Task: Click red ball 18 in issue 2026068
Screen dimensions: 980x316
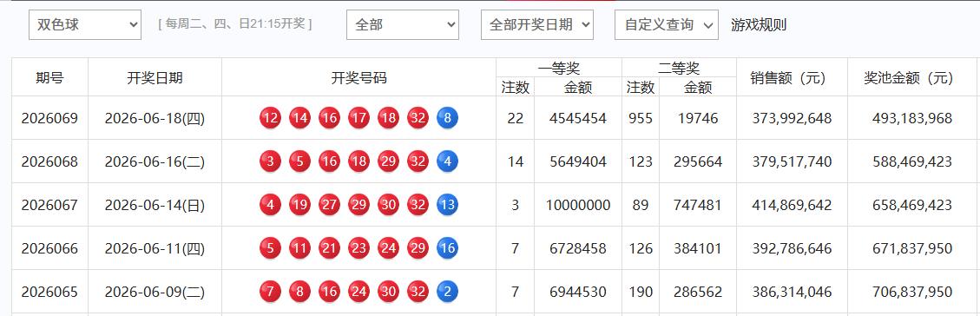Action: click(x=358, y=161)
